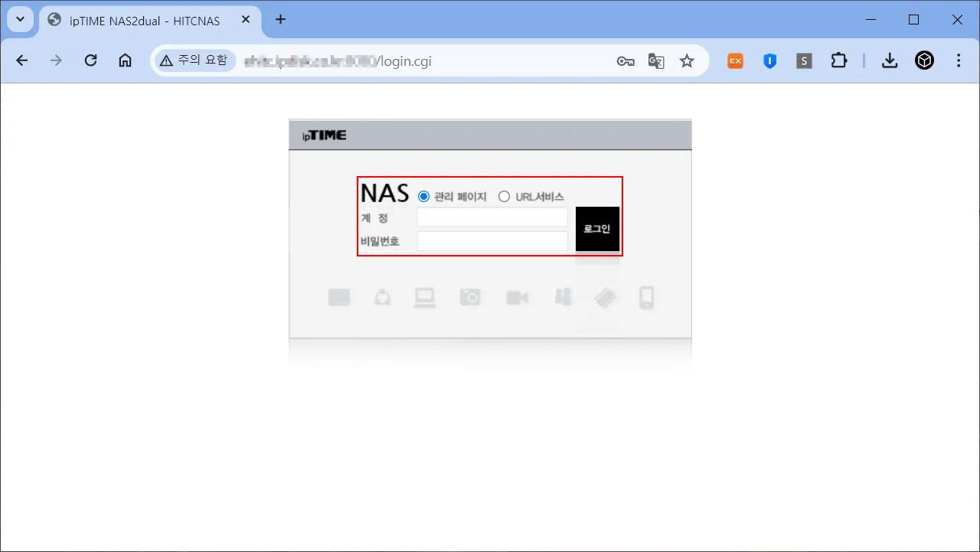Select the ipTIME NAS2dual - HITCNAS tab
Image resolution: width=980 pixels, height=552 pixels.
click(x=149, y=20)
